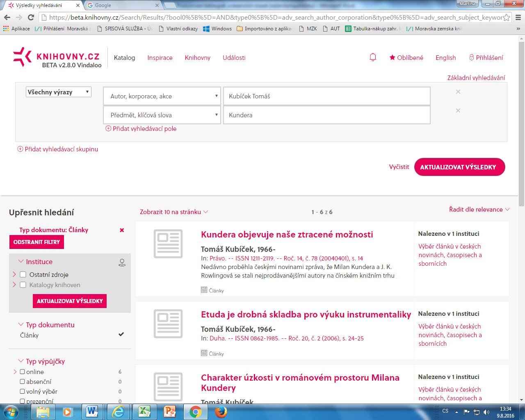Open Firefox from the taskbar
Viewport: 525px width, 420px height.
(x=221, y=412)
